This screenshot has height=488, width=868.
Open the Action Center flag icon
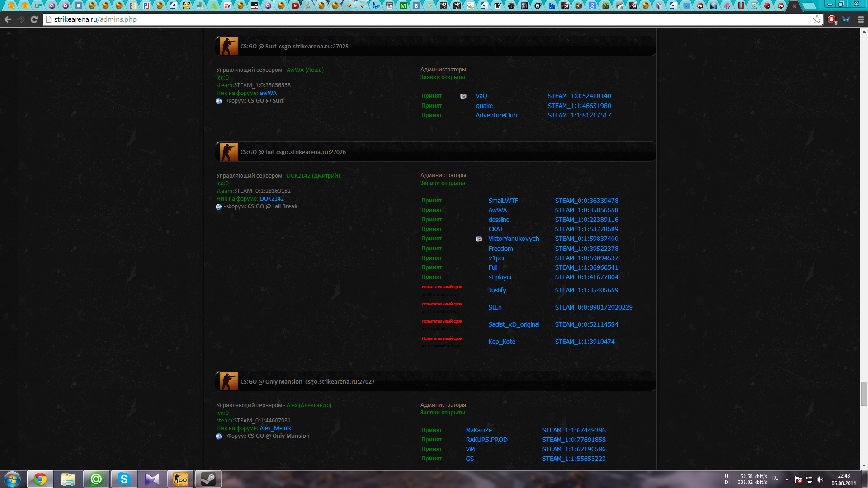(x=798, y=479)
